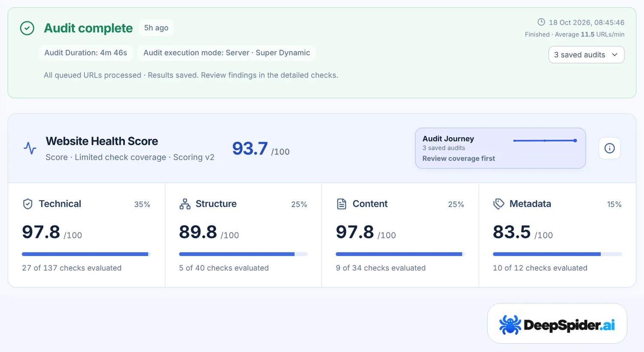
Task: Click the DeepSpider.ai spider logo
Action: [510, 325]
